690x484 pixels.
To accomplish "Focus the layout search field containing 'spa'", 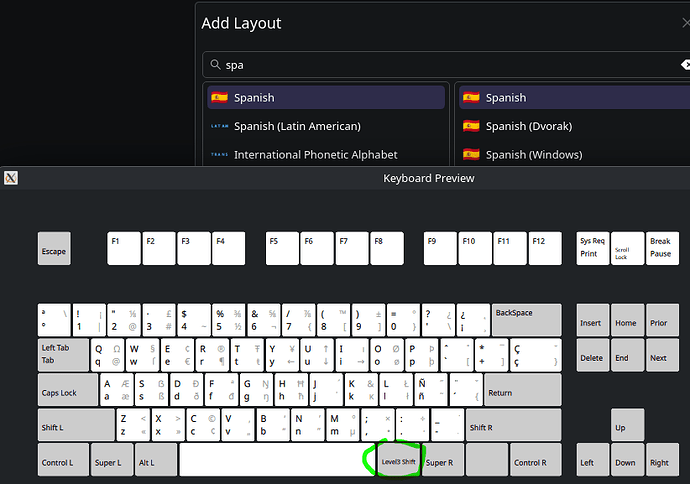I will pos(440,65).
